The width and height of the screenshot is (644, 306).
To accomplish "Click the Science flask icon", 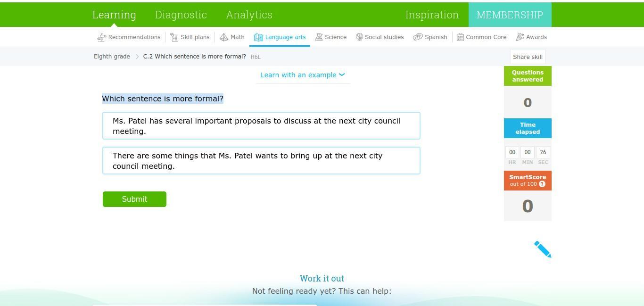I will (319, 37).
